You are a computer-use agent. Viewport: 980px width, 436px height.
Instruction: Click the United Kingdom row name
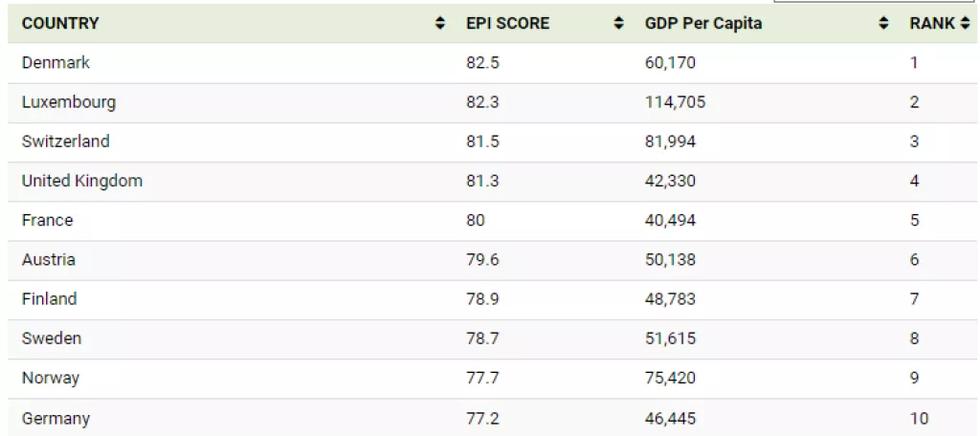82,181
